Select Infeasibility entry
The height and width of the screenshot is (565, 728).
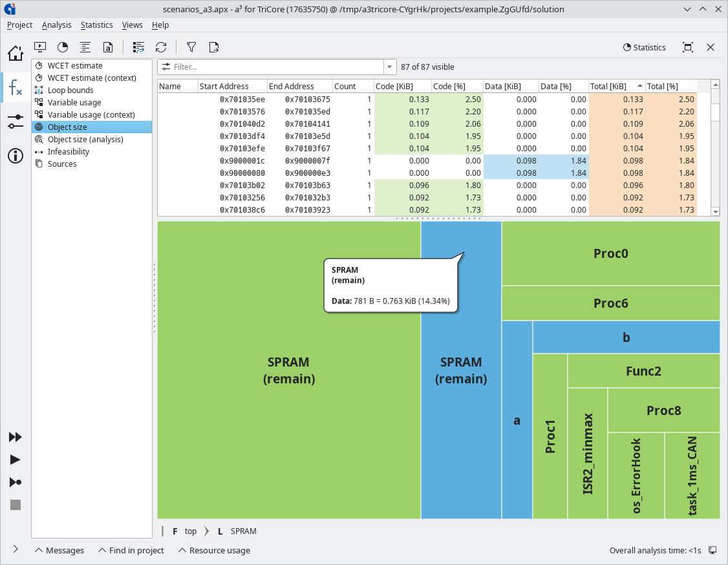[x=92, y=152]
